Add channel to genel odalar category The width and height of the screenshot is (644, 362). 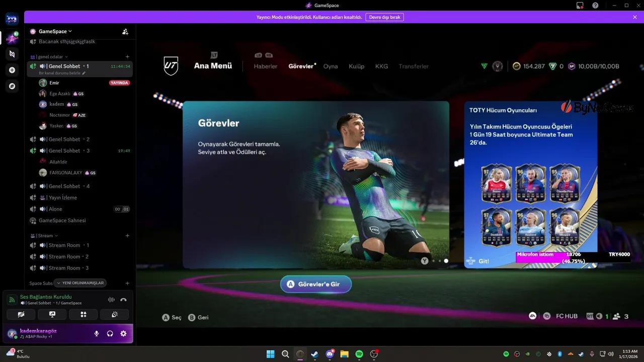127,57
